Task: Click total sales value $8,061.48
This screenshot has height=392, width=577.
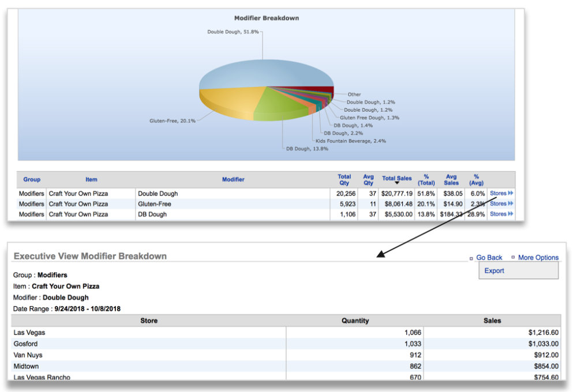Action: tap(399, 203)
